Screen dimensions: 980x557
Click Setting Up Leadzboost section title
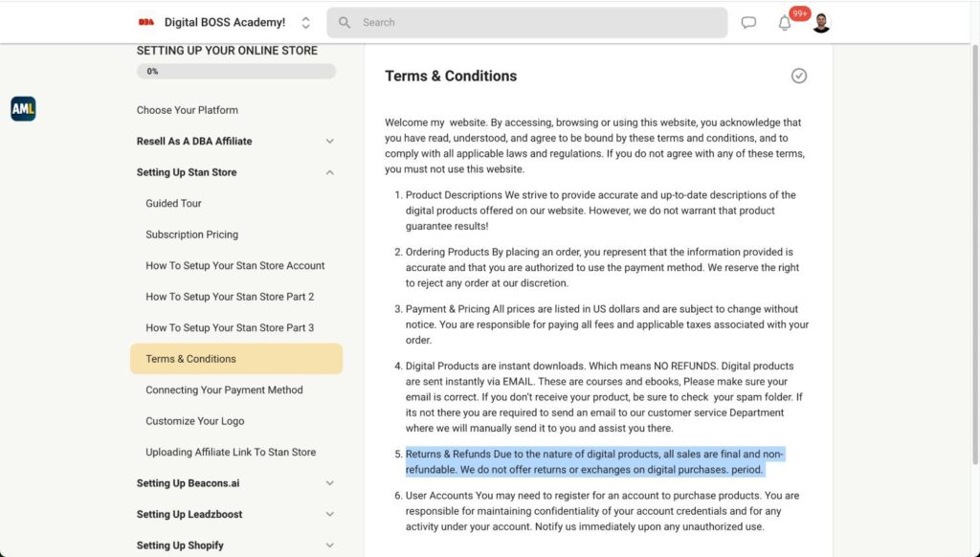click(x=189, y=515)
